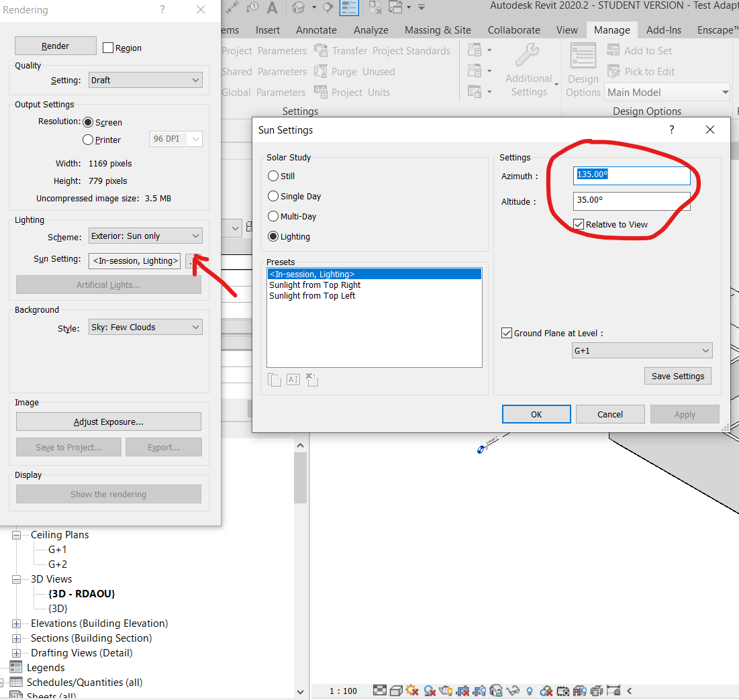Switch to the Massing & Site ribbon tab

coord(438,30)
